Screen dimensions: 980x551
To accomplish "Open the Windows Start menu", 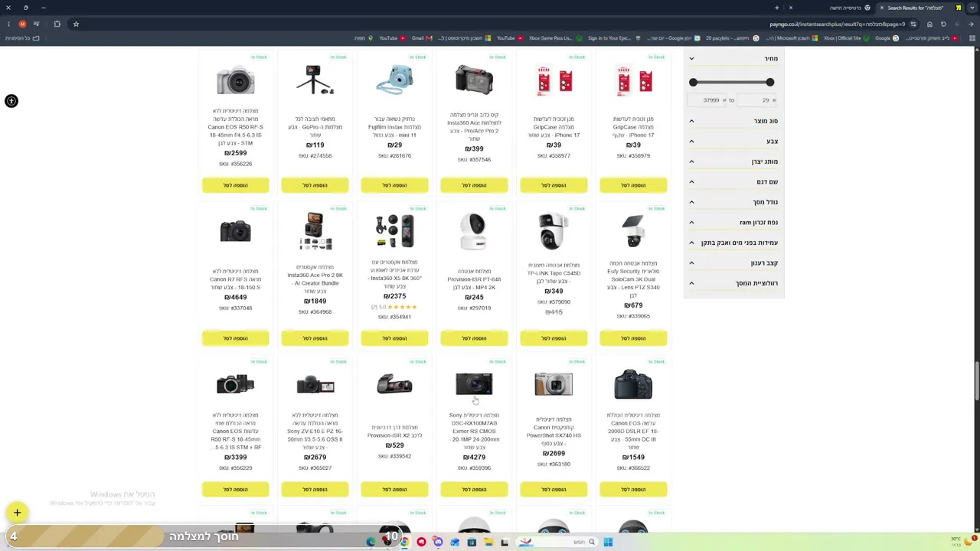I will point(608,542).
